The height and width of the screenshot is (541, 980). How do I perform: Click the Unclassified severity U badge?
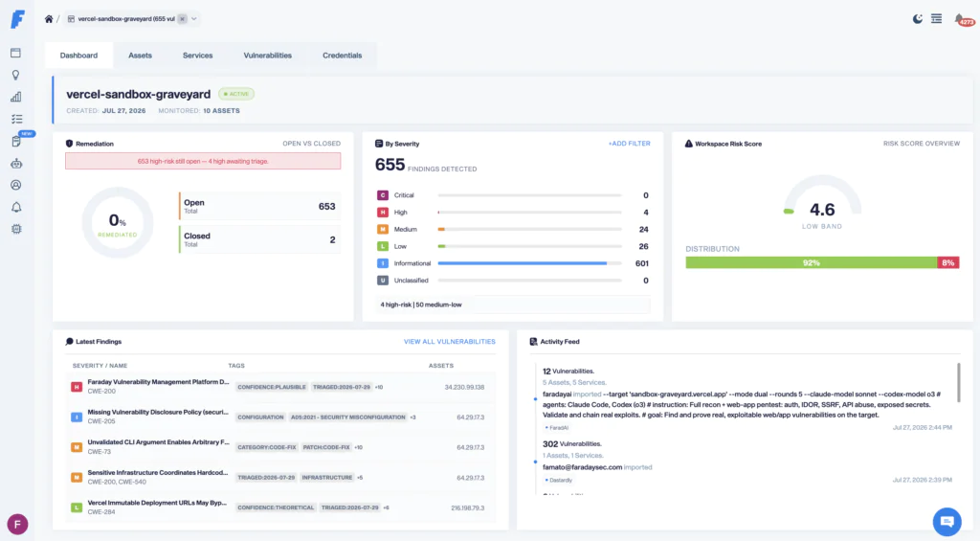point(383,281)
